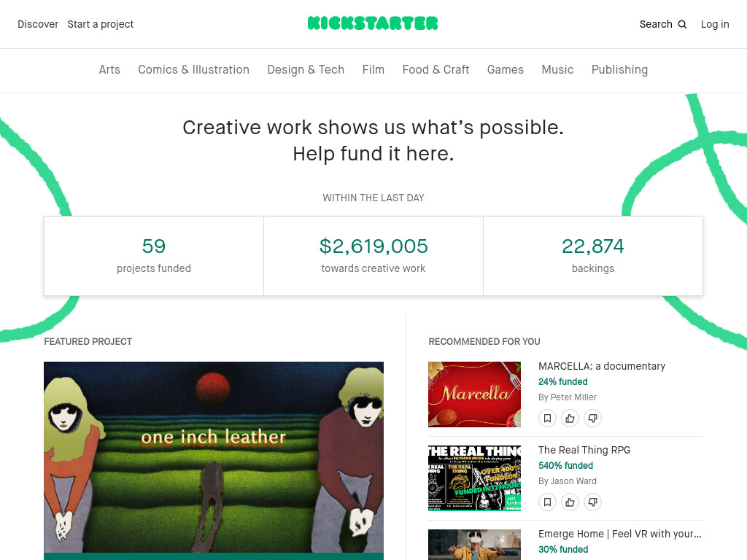Screen dimensions: 747x560
Task: Click the search magnifier icon
Action: [x=682, y=24]
